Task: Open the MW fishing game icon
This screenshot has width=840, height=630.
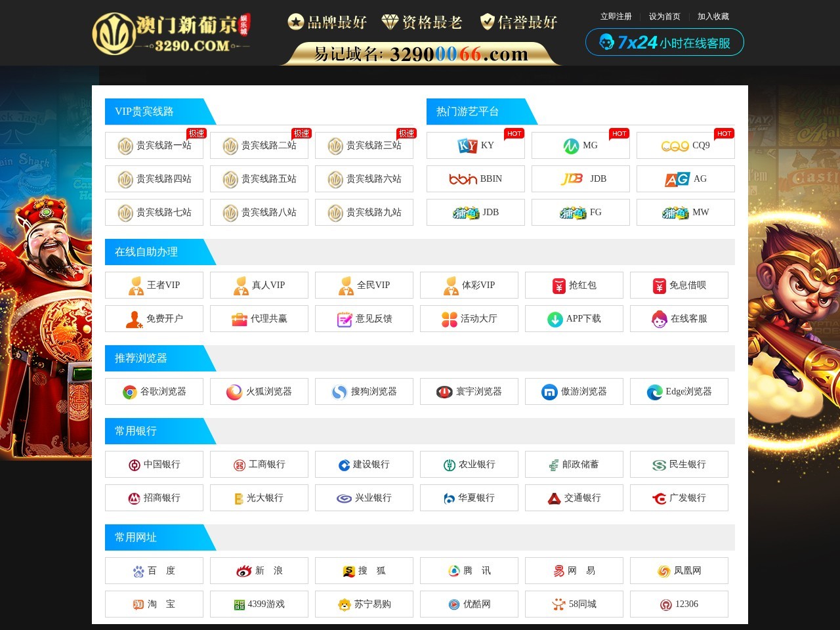Action: pos(675,213)
